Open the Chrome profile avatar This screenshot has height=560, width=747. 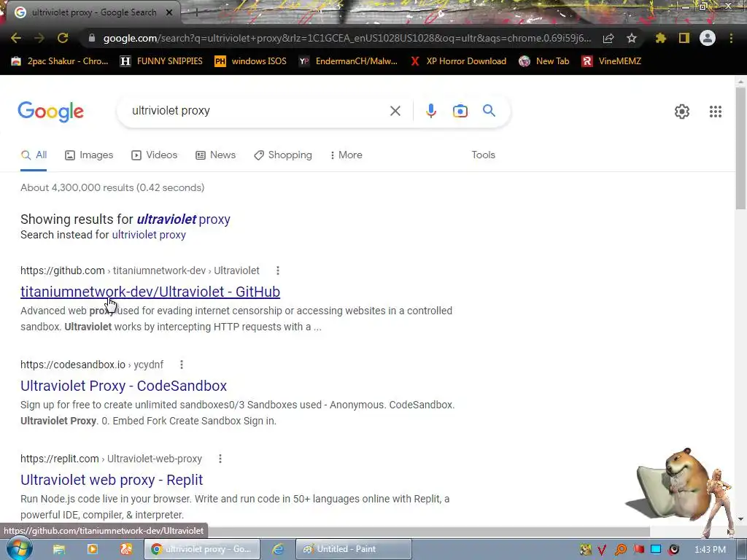708,38
